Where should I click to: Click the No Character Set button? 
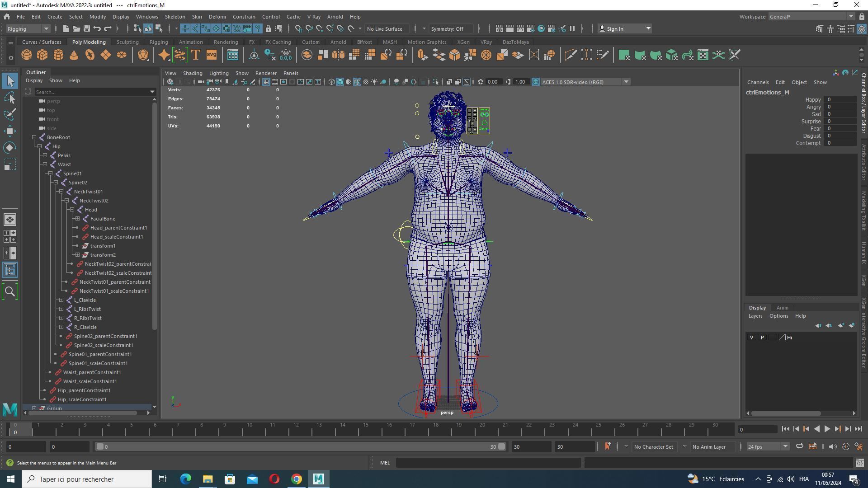point(653,447)
